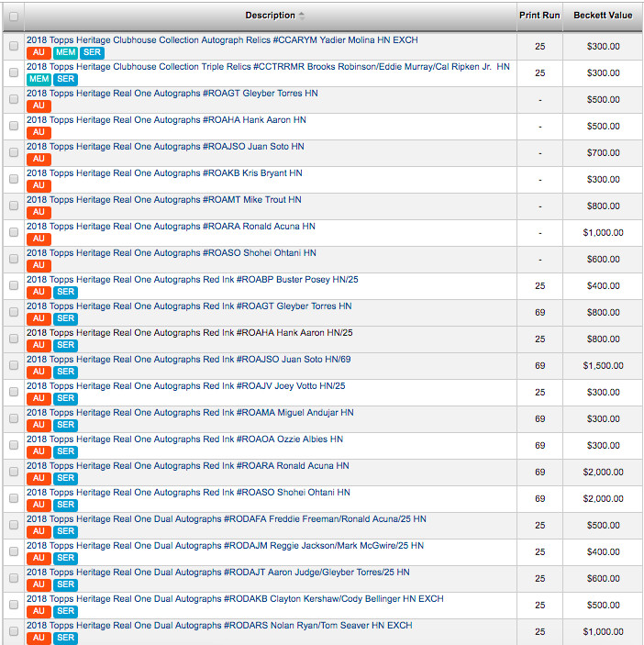Open Yadier Molina Clubhouse Collection Autograph Relics link
Viewport: 644px width, 645px height.
(222, 39)
